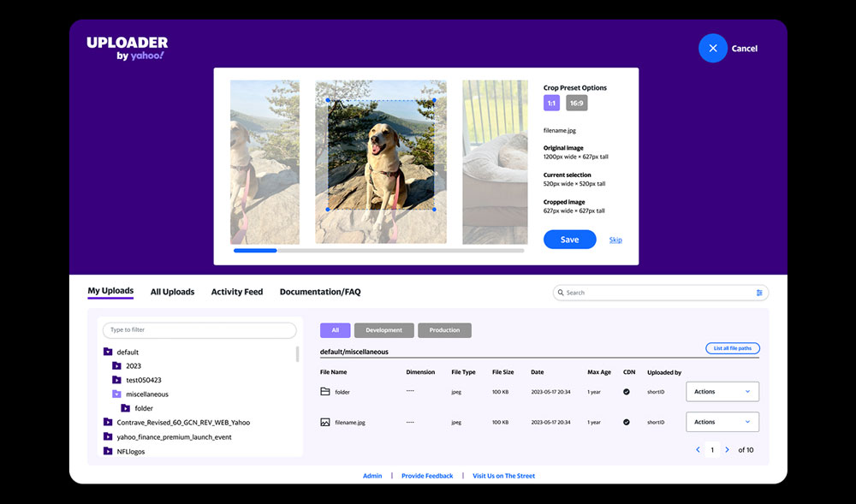Select the right dog bed thumbnail
The width and height of the screenshot is (856, 504).
pos(495,162)
